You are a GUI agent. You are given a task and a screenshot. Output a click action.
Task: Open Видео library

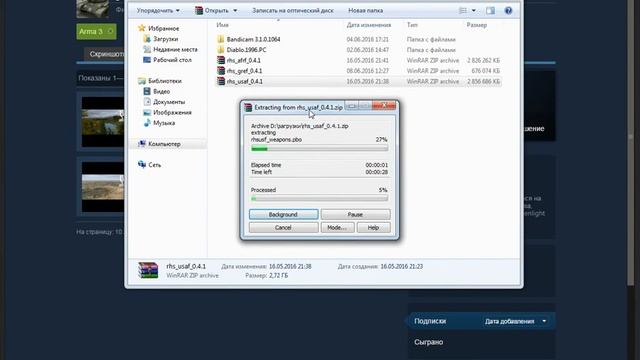point(161,91)
